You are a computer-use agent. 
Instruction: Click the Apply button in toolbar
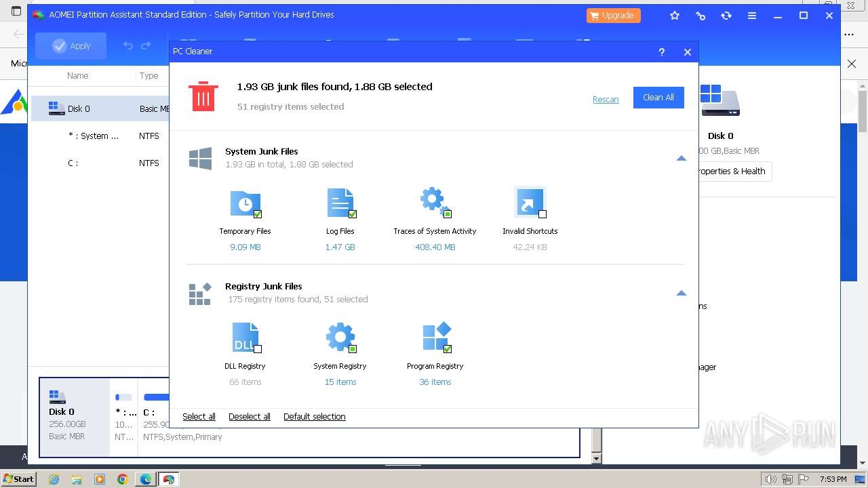(71, 46)
